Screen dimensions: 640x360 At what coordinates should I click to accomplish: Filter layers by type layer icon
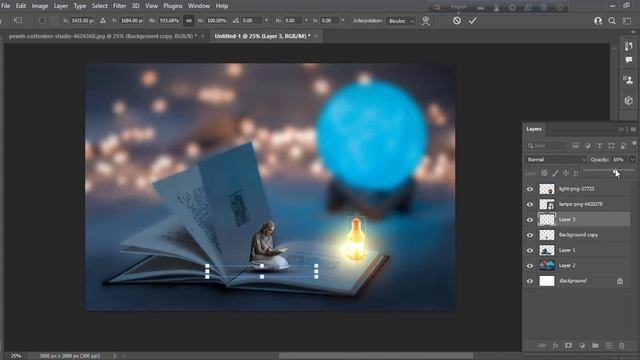point(599,146)
